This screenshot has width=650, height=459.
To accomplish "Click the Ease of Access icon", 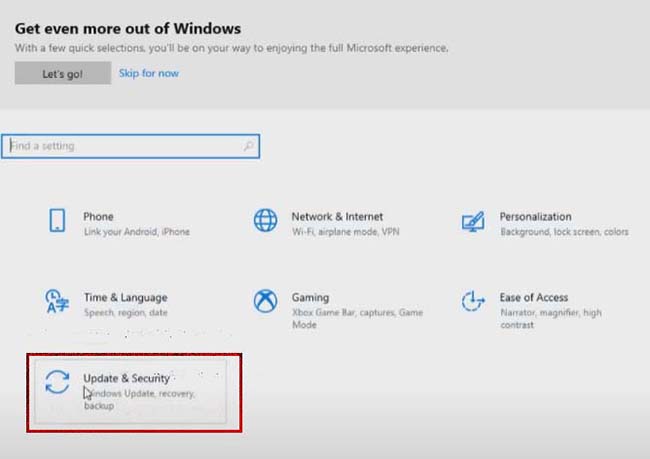I will pyautogui.click(x=473, y=301).
